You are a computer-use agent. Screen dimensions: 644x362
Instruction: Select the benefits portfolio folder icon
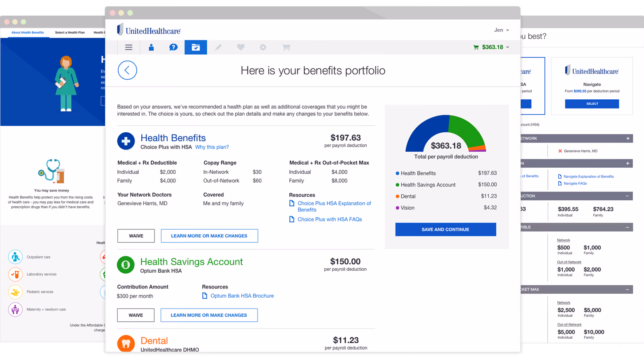click(196, 47)
